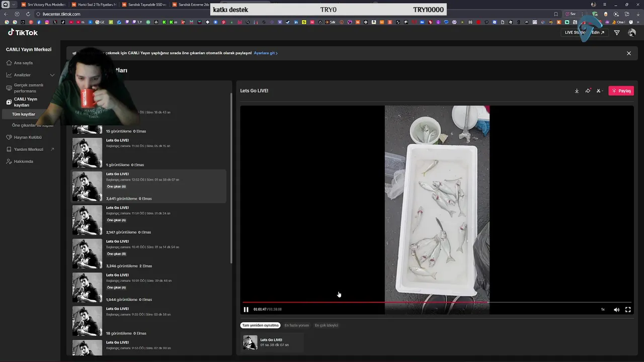Open Yardım Merkezi external link

tap(30, 149)
